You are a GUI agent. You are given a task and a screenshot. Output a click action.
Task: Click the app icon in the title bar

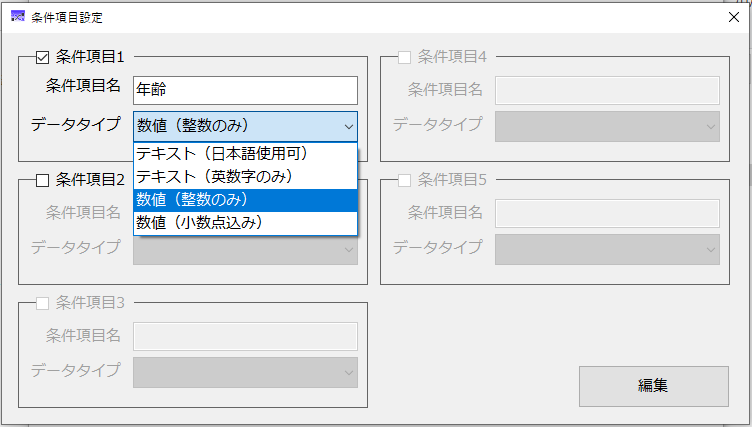[17, 18]
